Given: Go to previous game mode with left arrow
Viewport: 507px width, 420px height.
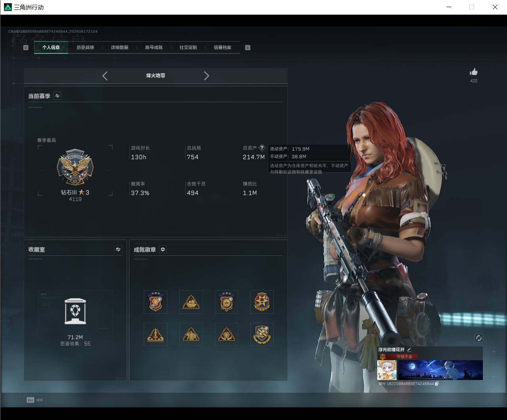Looking at the screenshot, I should (x=105, y=76).
